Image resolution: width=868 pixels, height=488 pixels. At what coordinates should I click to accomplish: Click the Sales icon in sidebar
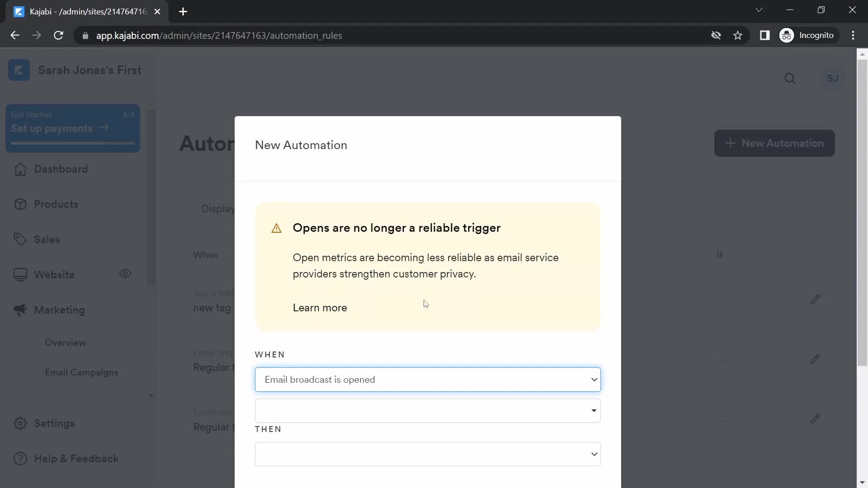(20, 239)
